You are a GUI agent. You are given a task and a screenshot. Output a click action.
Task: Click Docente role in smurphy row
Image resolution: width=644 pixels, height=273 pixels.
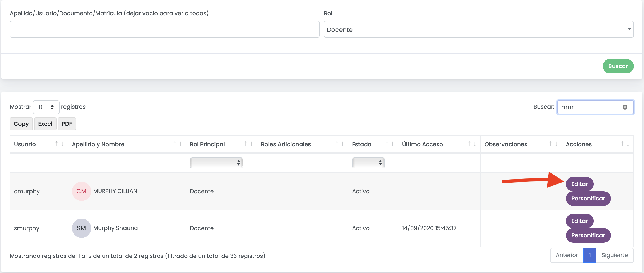click(202, 228)
